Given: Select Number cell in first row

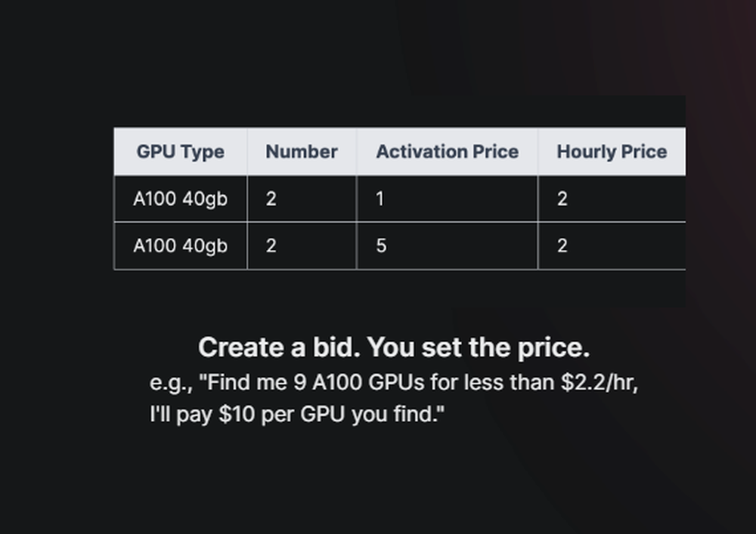Looking at the screenshot, I should [x=302, y=199].
